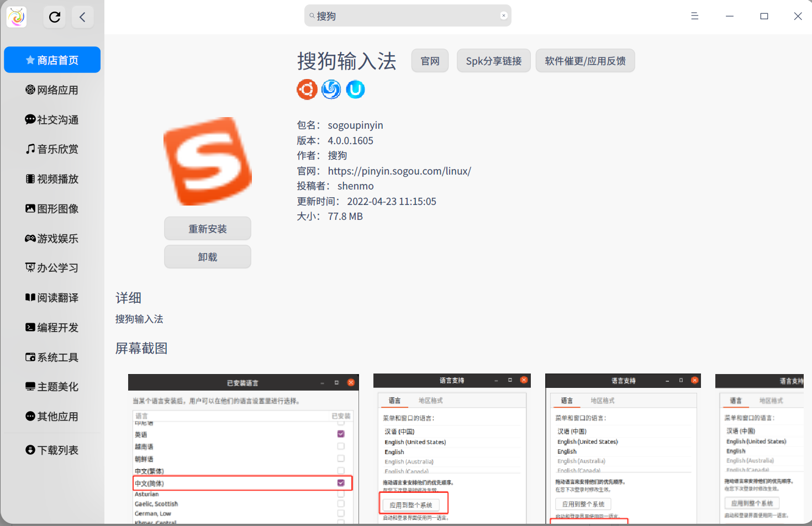Image resolution: width=812 pixels, height=526 pixels.
Task: Click the size value 77.8 MB
Action: (x=345, y=216)
